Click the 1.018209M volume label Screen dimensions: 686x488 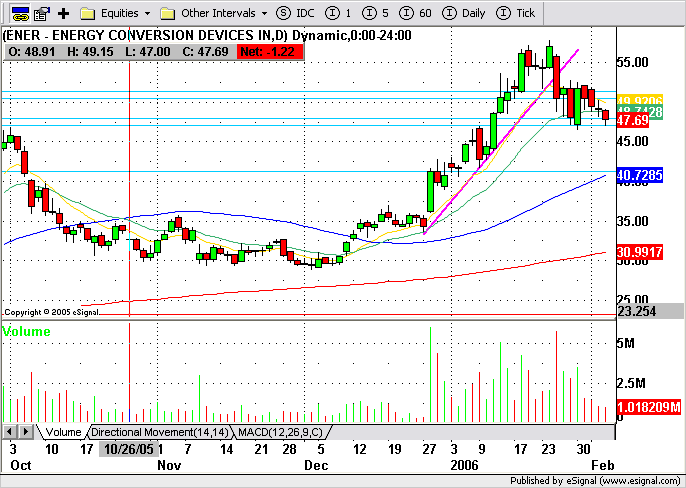[649, 407]
